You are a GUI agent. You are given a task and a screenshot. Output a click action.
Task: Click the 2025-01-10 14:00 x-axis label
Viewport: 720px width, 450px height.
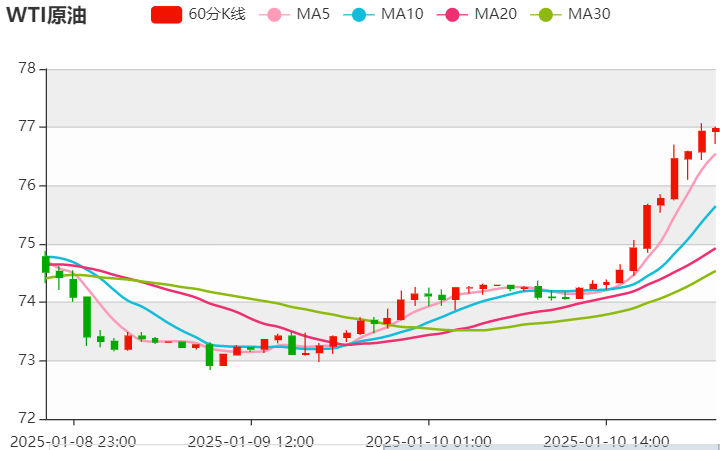[x=606, y=442]
